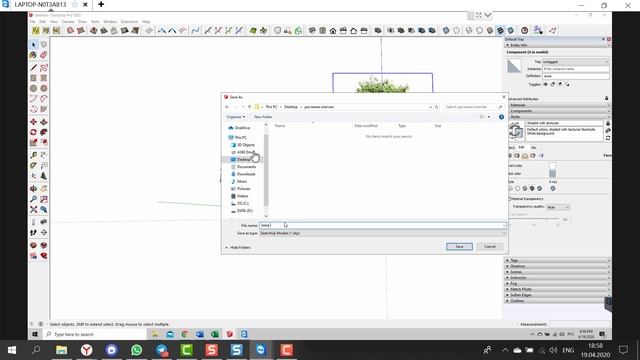Expand the Tags panel in tray
Screen dimensions: 640x360
(558, 260)
